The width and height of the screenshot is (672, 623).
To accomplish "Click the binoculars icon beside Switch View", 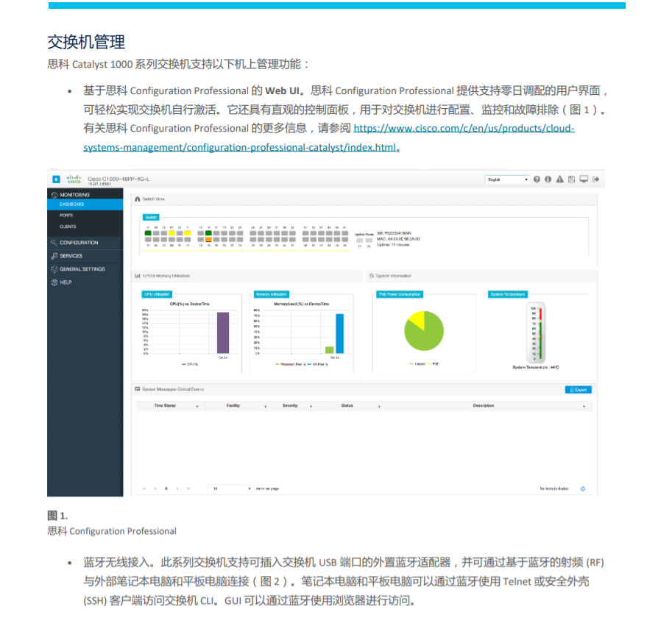I will pyautogui.click(x=138, y=199).
